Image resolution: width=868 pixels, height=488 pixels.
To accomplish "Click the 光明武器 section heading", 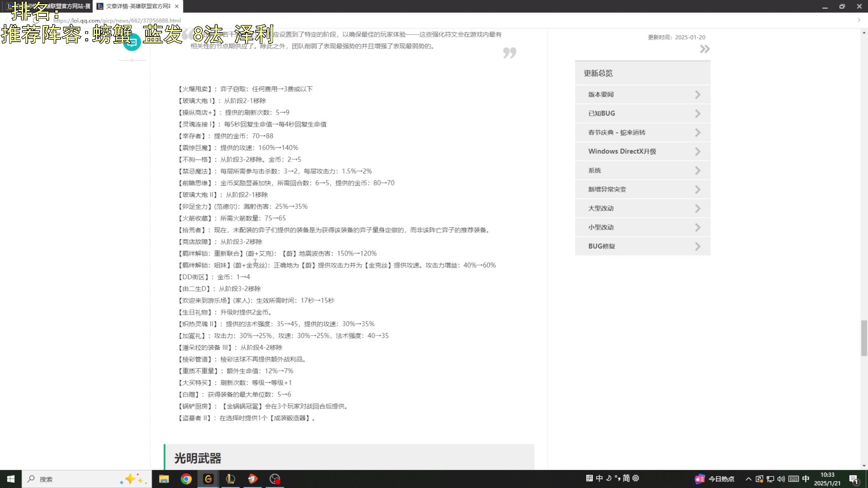I will click(198, 458).
